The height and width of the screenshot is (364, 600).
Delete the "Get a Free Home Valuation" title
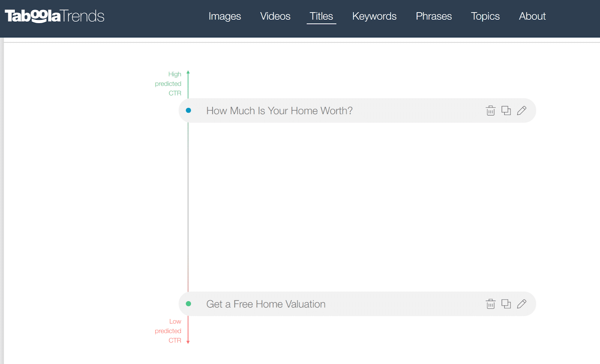tap(490, 304)
